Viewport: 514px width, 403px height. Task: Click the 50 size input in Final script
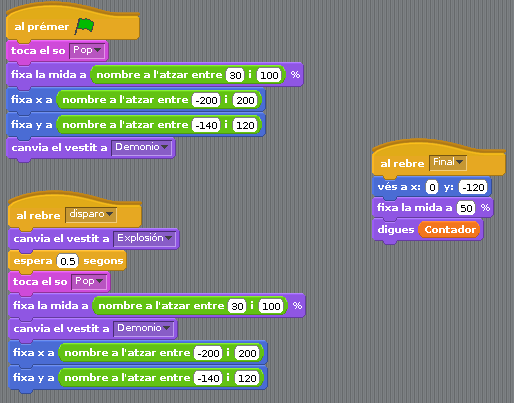click(x=466, y=208)
